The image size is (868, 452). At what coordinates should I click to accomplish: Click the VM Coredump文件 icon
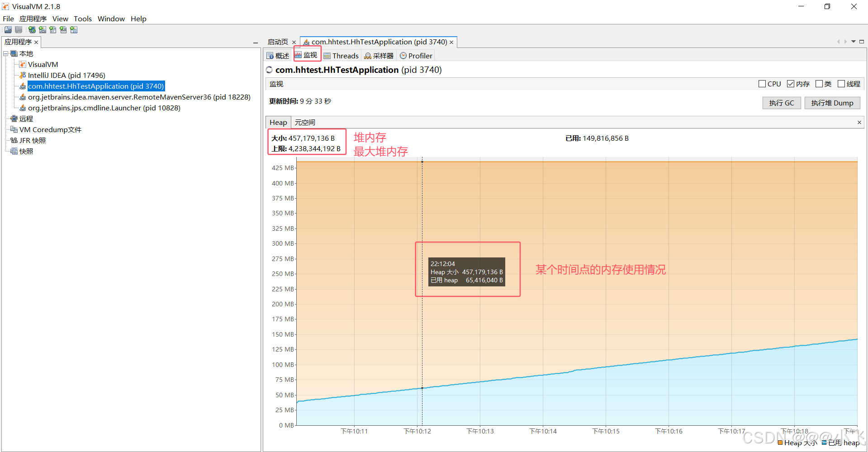coord(14,130)
